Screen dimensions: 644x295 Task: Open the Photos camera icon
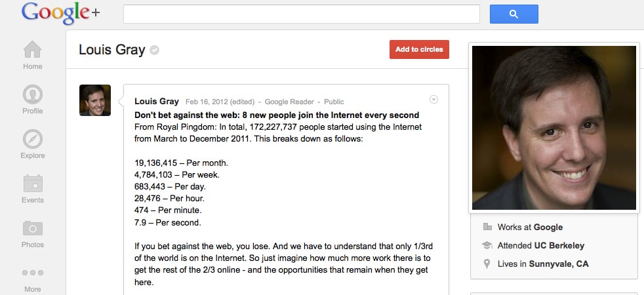pos(32,229)
